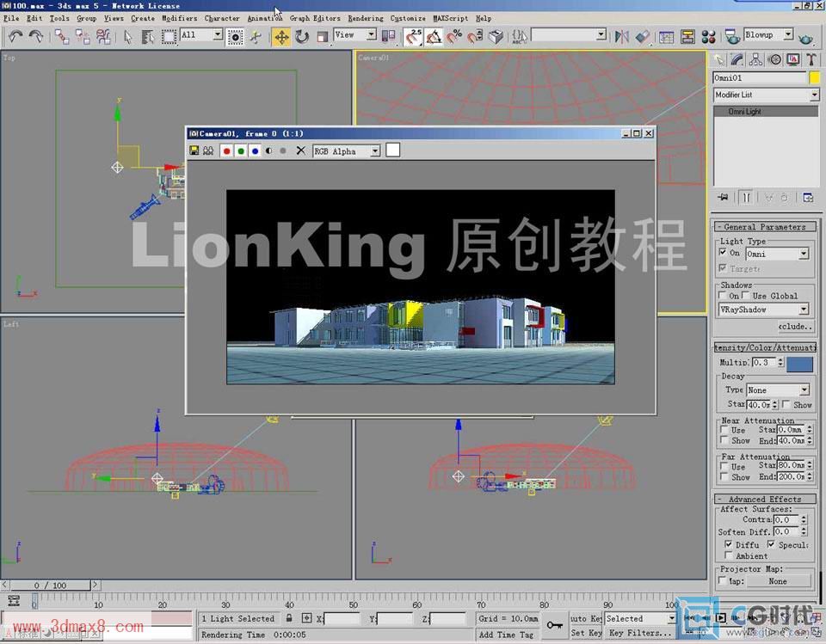Open the Motion command panel tab

pos(774,59)
